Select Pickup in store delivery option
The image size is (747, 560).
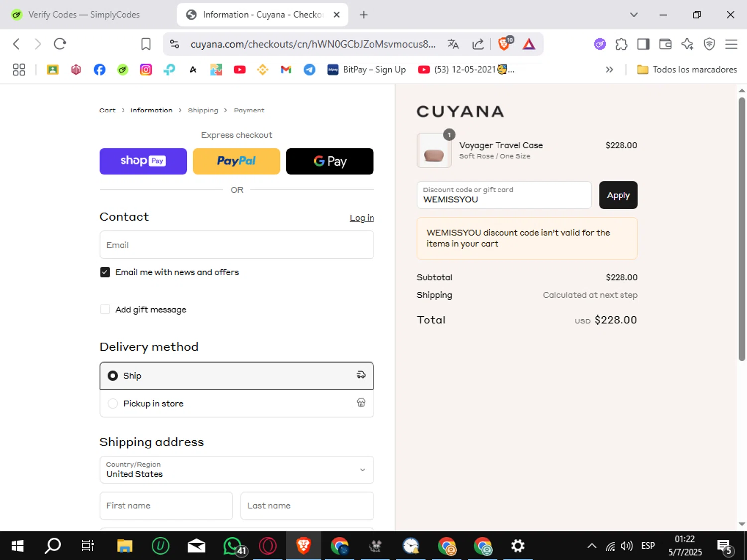pyautogui.click(x=237, y=403)
